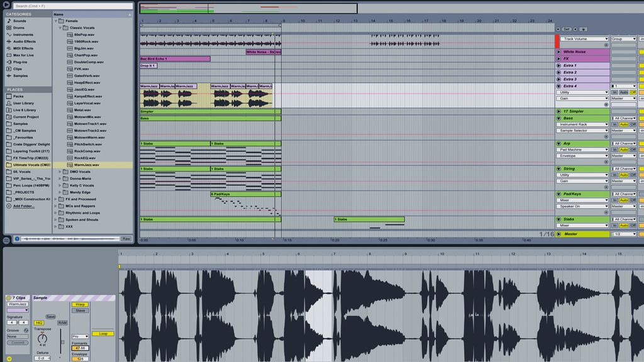The width and height of the screenshot is (644, 362).
Task: Enable Warp in the Sample box
Action: click(x=80, y=304)
